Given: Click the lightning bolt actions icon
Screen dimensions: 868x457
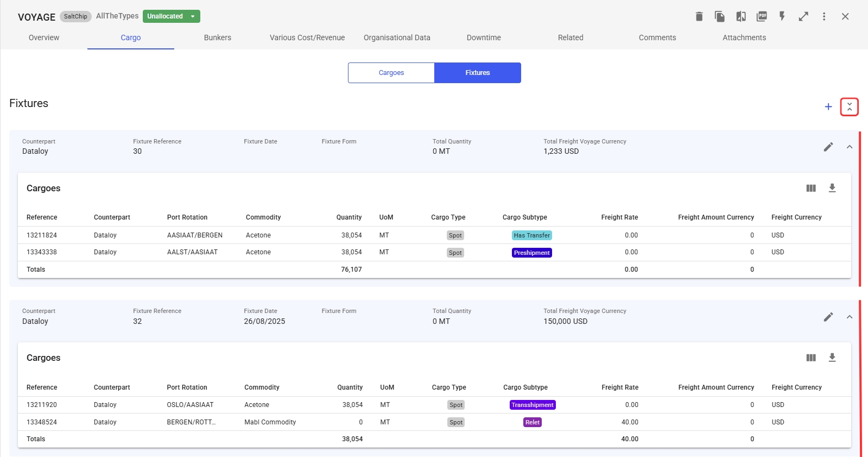Looking at the screenshot, I should tap(782, 16).
